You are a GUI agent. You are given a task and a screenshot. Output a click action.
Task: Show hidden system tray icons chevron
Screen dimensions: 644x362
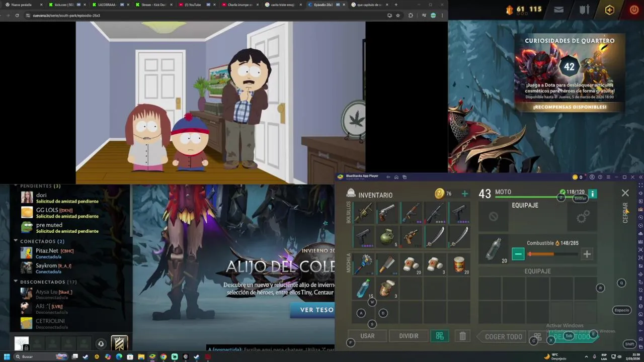pyautogui.click(x=586, y=356)
